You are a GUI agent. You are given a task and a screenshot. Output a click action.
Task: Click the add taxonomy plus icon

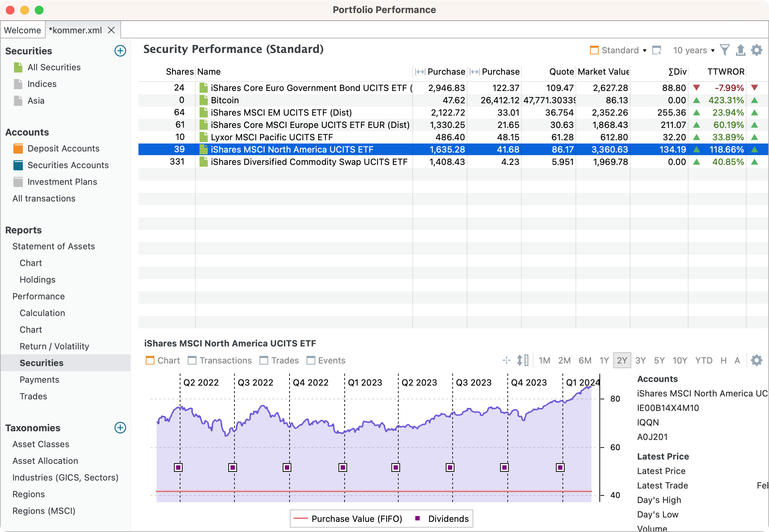tap(120, 428)
